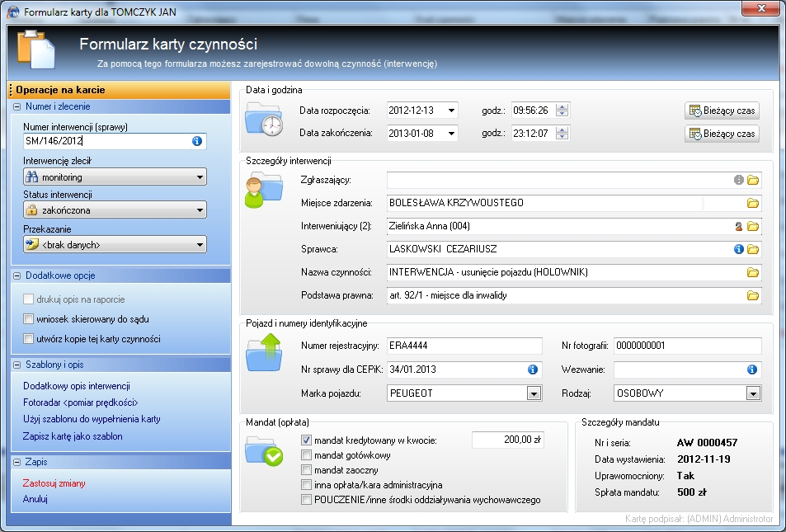Image resolution: width=786 pixels, height=532 pixels.
Task: Click the info icon beside Sprawca field
Action: (739, 249)
